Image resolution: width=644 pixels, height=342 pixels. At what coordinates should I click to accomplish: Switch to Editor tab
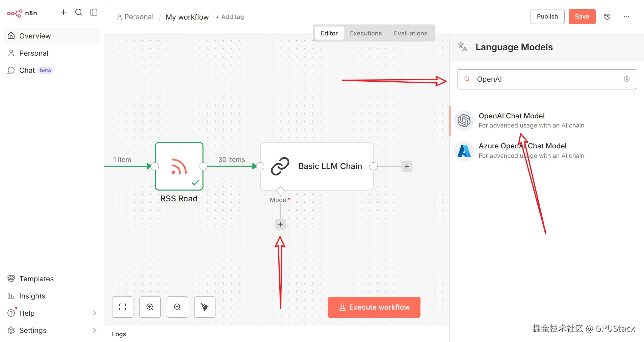point(329,33)
